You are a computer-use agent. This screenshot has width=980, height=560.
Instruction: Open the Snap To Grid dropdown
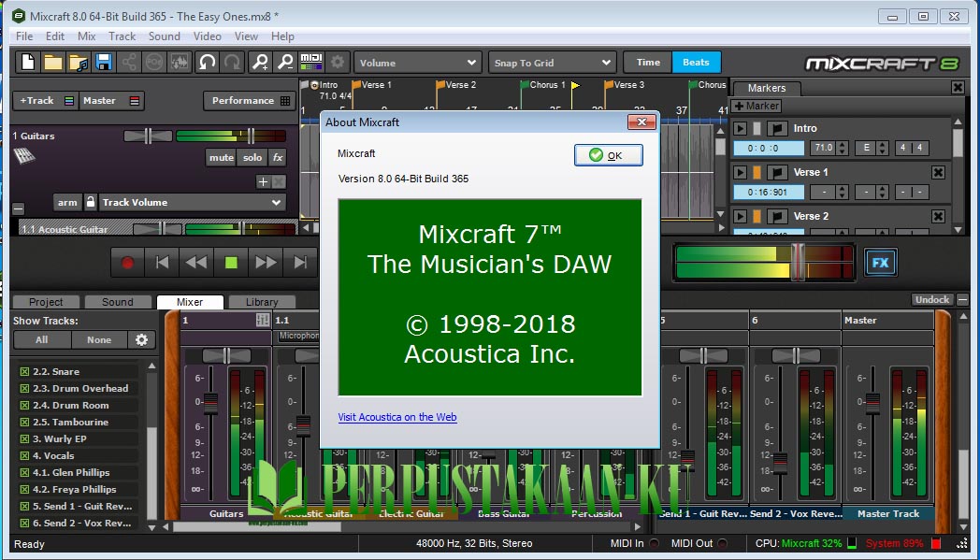(552, 63)
